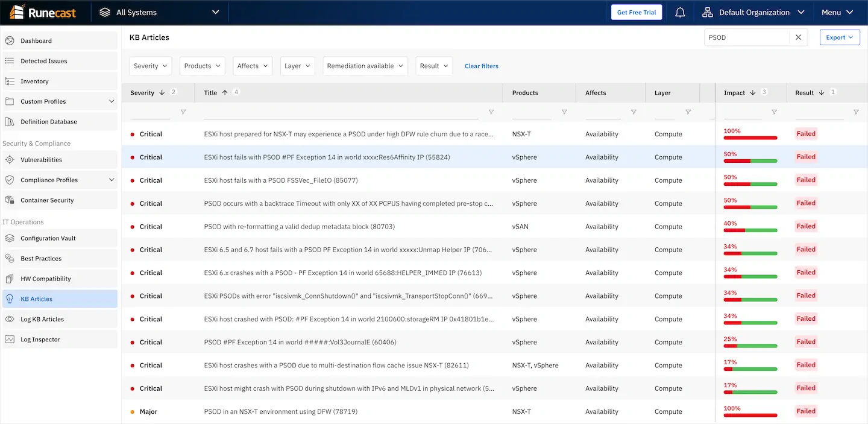The image size is (868, 424).
Task: Open the Affects filter dropdown
Action: tap(253, 66)
